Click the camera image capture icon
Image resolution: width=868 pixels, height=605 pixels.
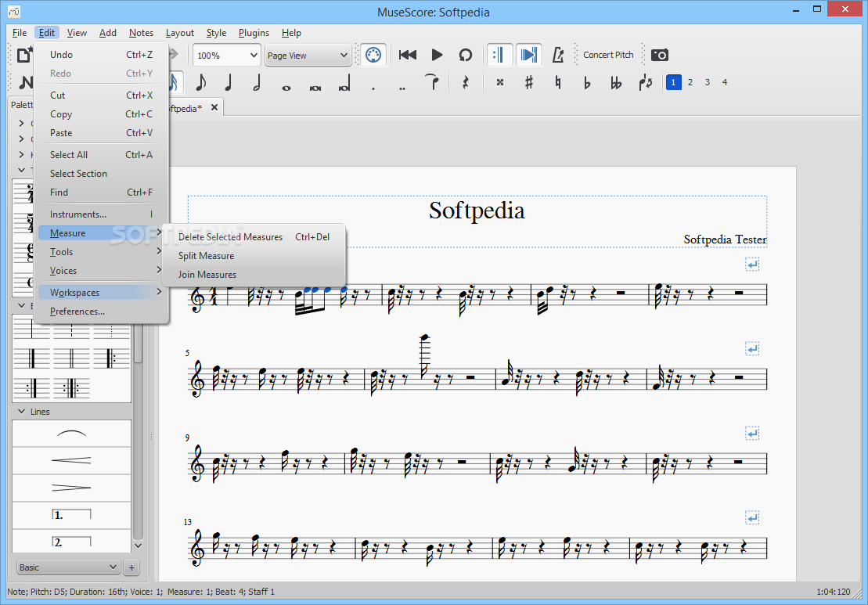[659, 55]
